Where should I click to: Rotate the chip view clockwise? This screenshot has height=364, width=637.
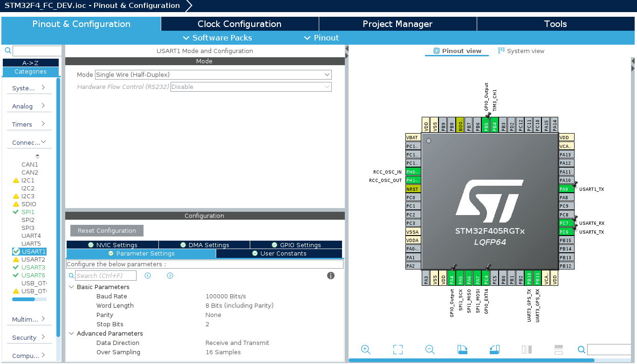click(x=462, y=350)
